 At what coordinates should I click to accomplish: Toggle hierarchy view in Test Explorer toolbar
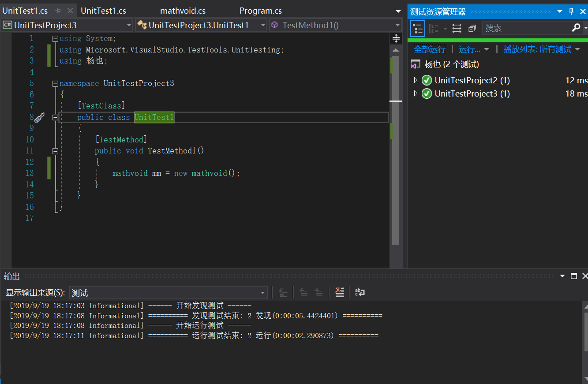point(418,29)
